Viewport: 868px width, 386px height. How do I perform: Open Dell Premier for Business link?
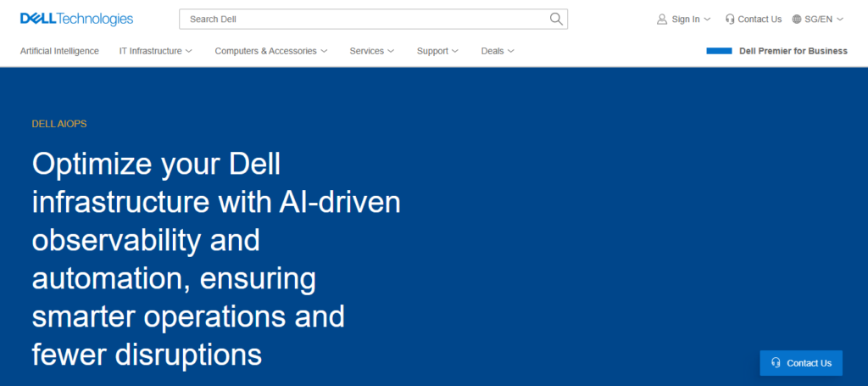click(793, 51)
